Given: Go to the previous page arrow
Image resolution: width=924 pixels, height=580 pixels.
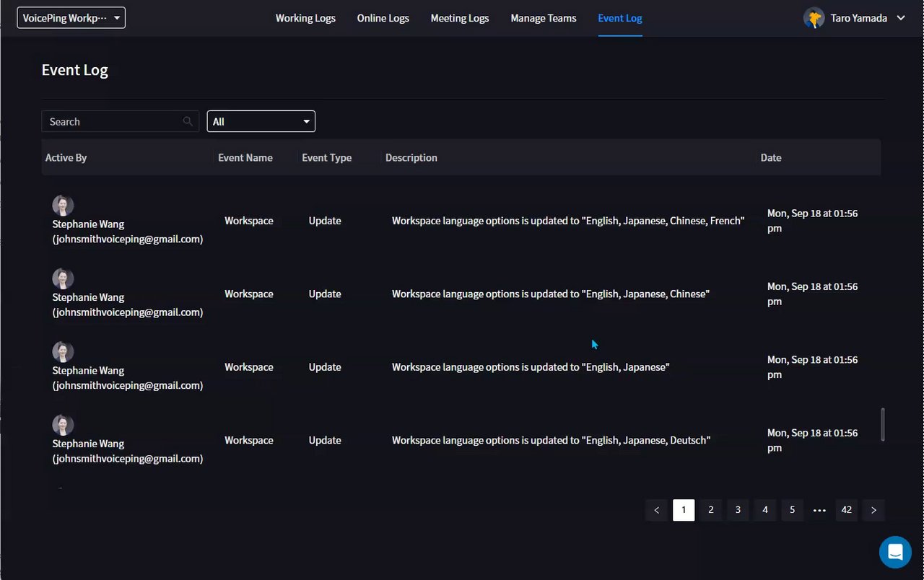Looking at the screenshot, I should point(656,510).
